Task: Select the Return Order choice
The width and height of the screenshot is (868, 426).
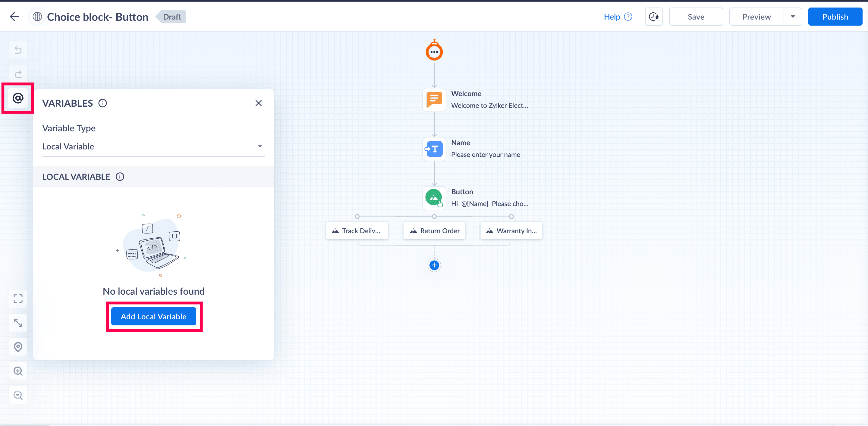Action: tap(434, 231)
